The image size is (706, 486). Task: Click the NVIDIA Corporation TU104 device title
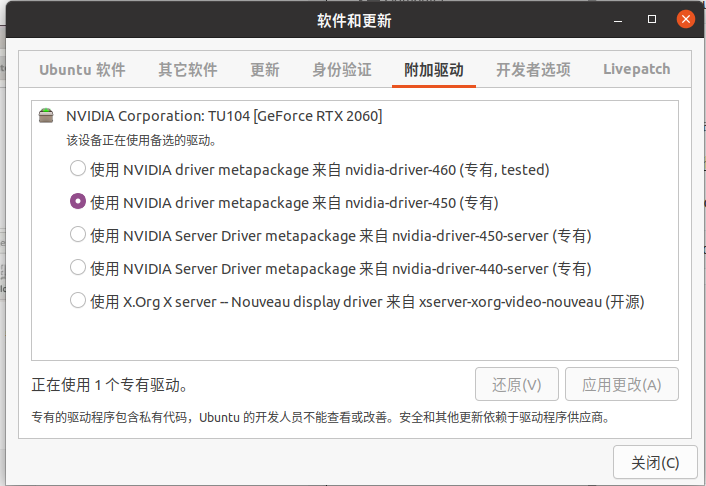coord(224,116)
